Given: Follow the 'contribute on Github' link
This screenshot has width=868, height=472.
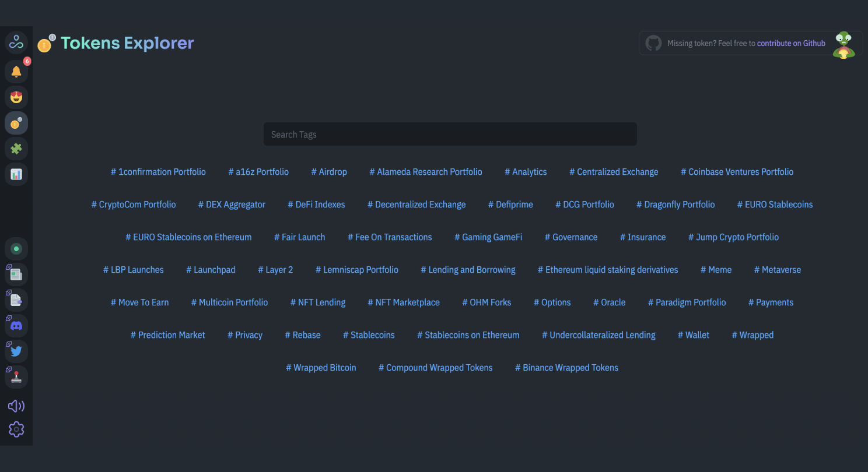Looking at the screenshot, I should (x=790, y=43).
